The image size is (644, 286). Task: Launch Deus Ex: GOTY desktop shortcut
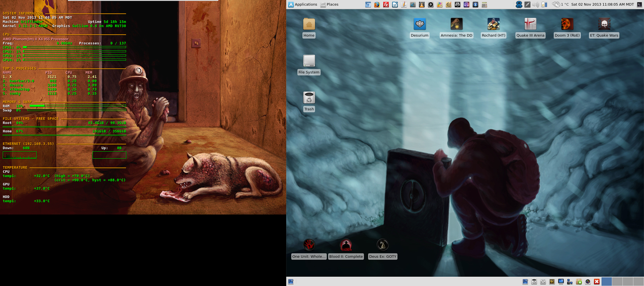click(x=383, y=249)
